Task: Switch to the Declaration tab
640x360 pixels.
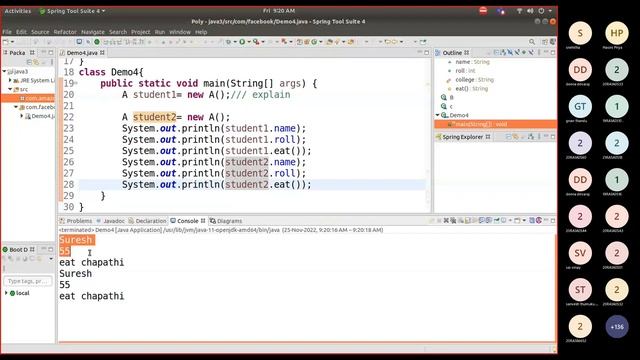Action: [x=147, y=221]
